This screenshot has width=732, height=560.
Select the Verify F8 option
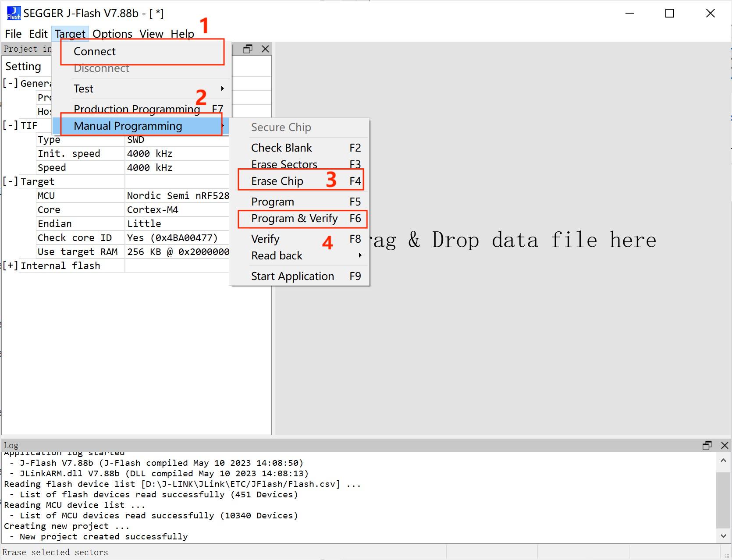click(x=300, y=239)
